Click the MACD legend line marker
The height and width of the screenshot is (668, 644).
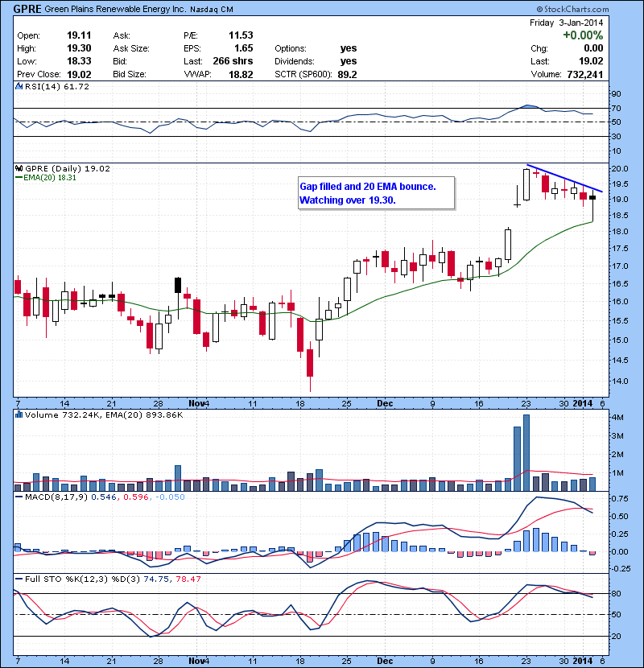pos(19,497)
